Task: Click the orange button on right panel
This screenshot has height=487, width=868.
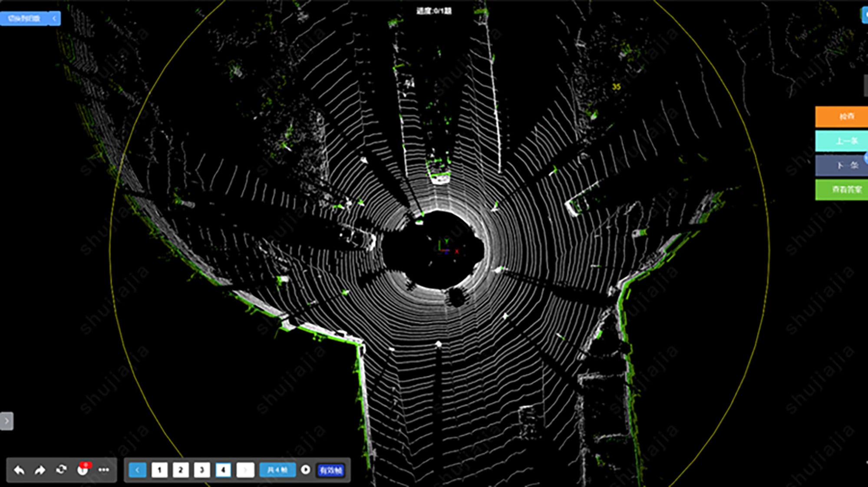Action: click(x=842, y=116)
